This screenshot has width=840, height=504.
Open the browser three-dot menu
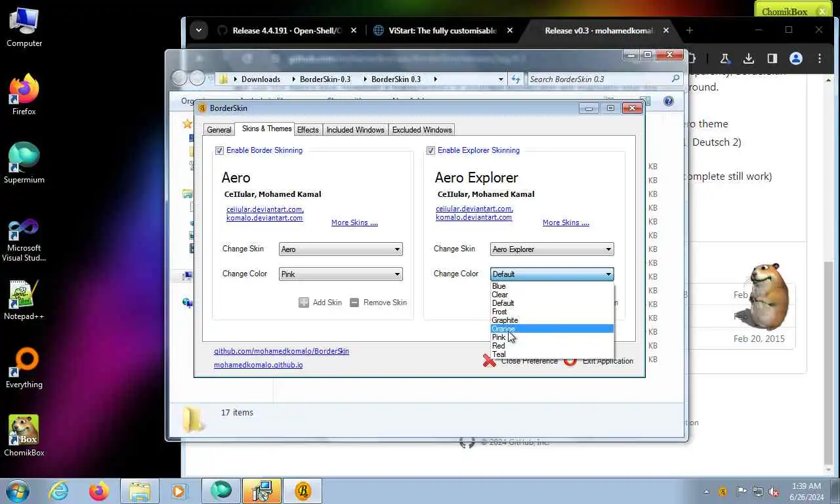[x=820, y=58]
